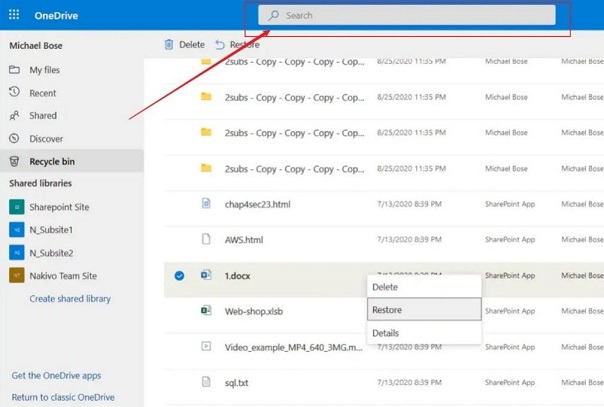Click the Web-shop.xlsb Excel icon
604x407 pixels.
tap(206, 310)
